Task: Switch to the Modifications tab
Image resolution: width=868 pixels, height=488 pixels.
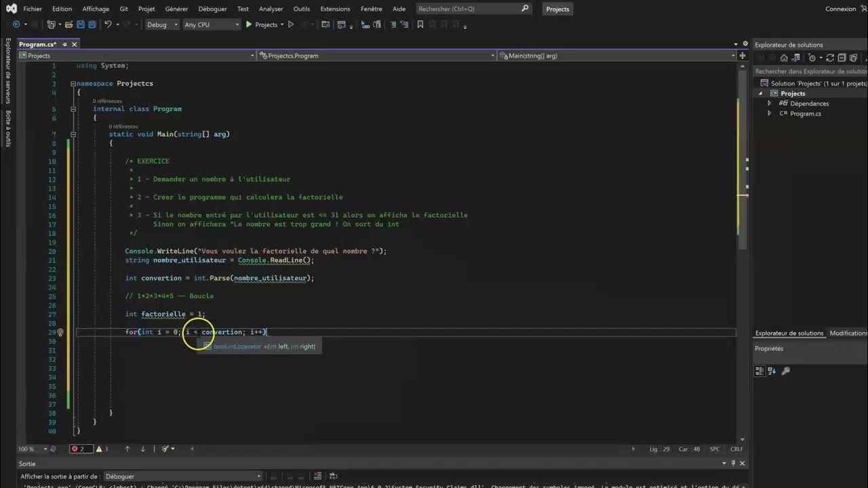Action: (x=848, y=333)
